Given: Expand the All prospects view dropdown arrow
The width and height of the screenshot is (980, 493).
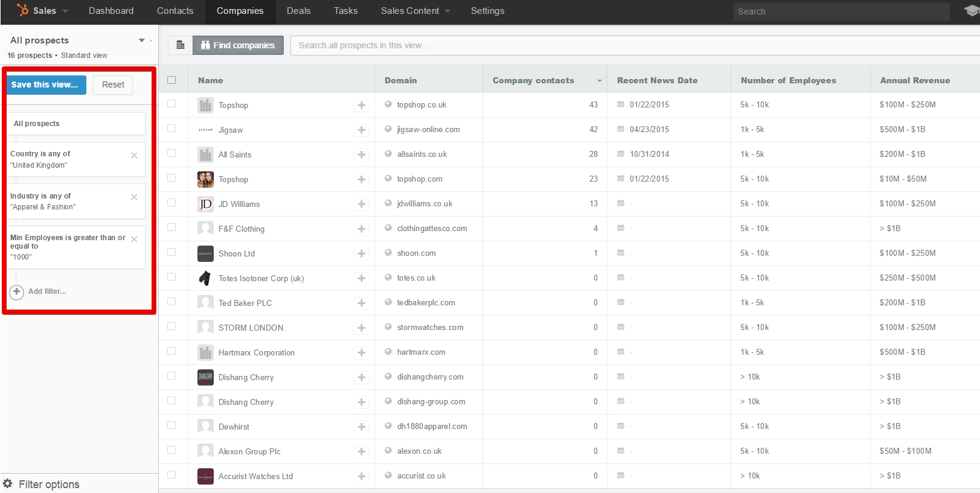Looking at the screenshot, I should [141, 40].
